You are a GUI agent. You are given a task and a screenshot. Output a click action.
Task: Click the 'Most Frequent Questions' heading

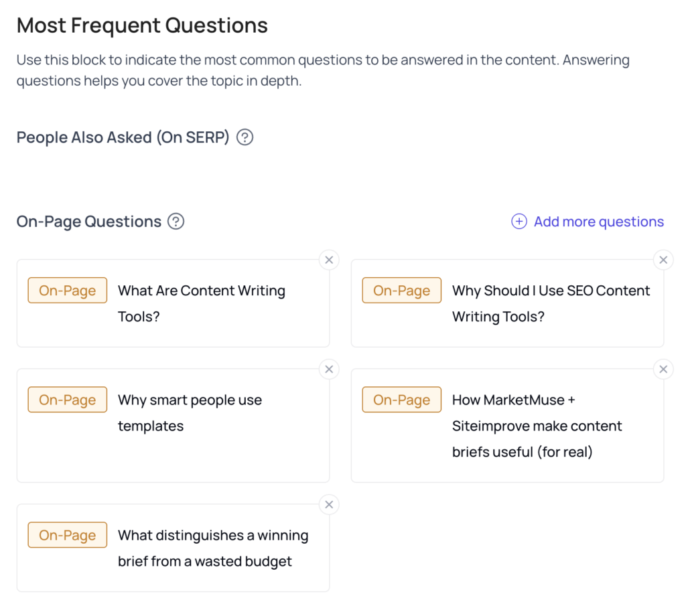tap(142, 25)
